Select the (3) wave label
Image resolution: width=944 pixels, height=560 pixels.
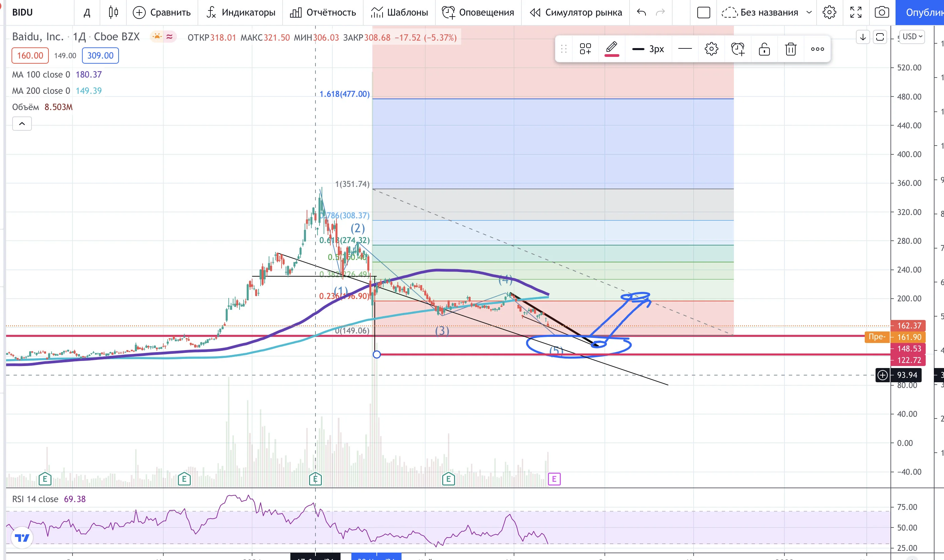[442, 330]
